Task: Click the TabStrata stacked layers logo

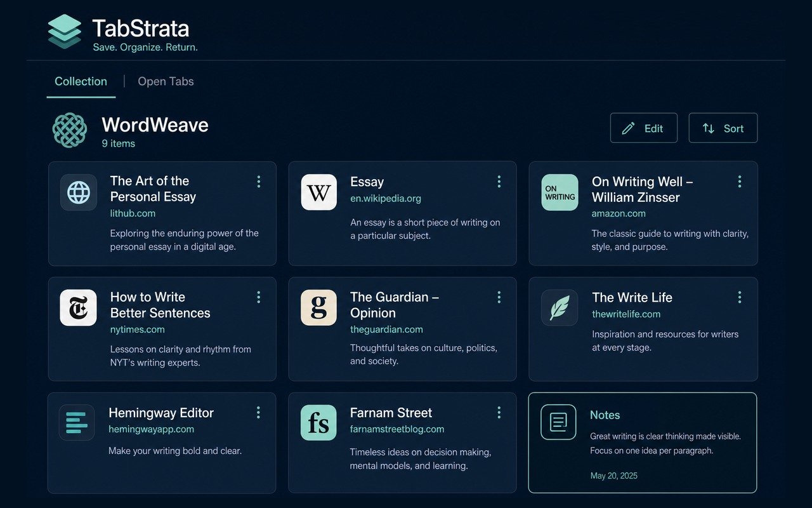Action: 65,32
